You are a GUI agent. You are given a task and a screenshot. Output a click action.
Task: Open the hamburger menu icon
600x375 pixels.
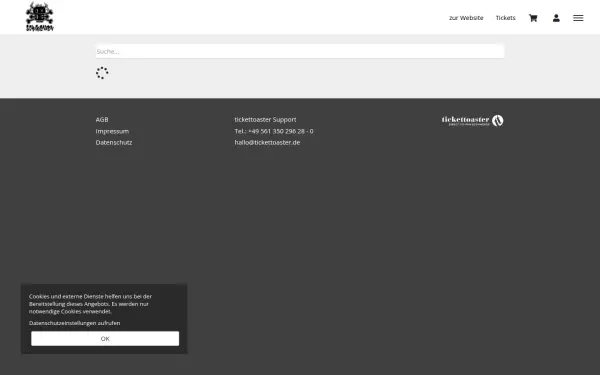[578, 18]
